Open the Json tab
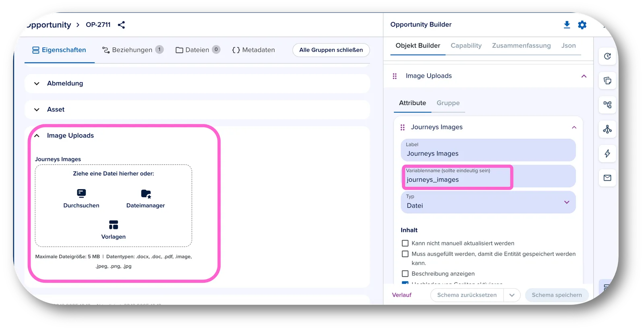644x330 pixels. coord(568,45)
